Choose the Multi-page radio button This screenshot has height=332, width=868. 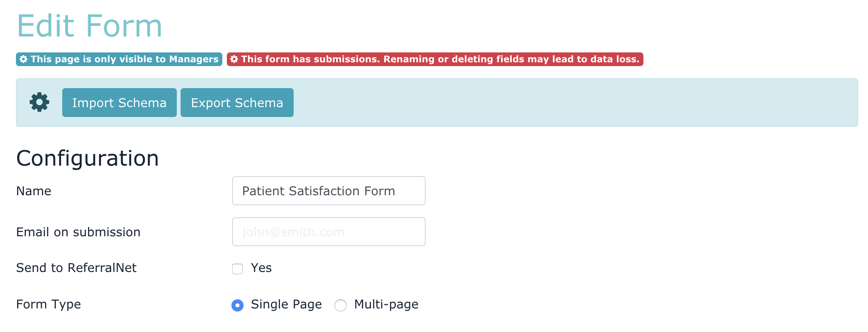(x=341, y=305)
